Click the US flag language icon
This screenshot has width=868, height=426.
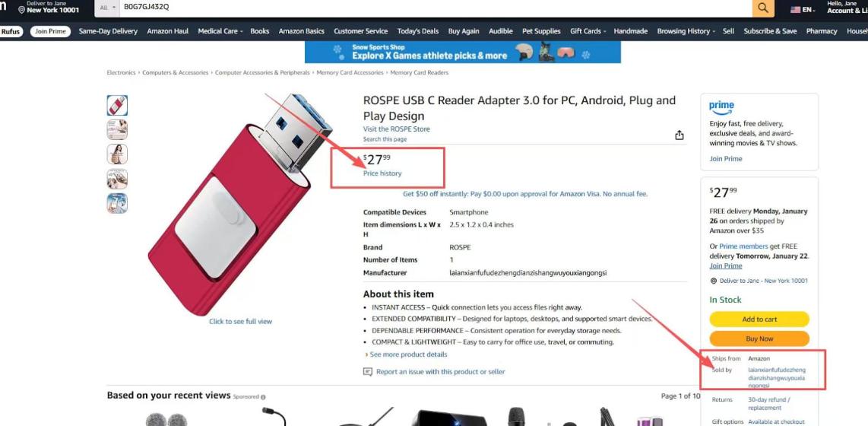(x=795, y=9)
